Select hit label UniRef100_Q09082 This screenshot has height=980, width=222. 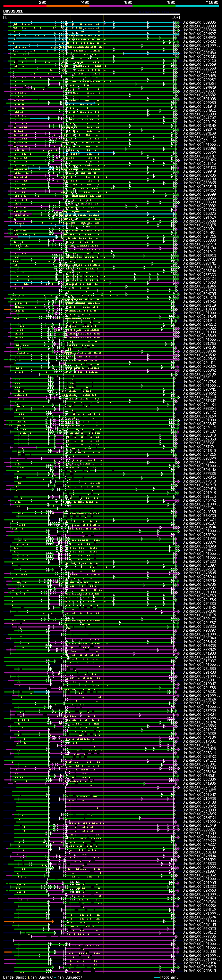tap(199, 80)
